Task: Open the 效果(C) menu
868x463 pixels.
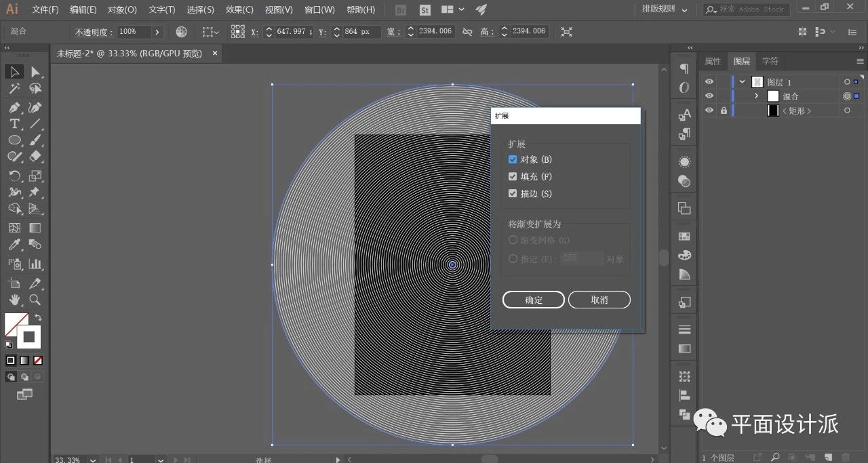Action: point(239,10)
